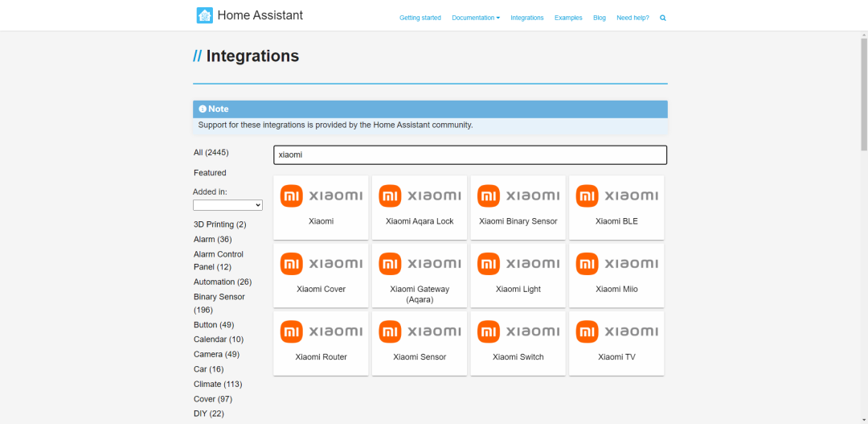Viewport: 868px width, 424px height.
Task: Open the 'Xiaomi Aqara Lock' card label
Action: tap(420, 221)
